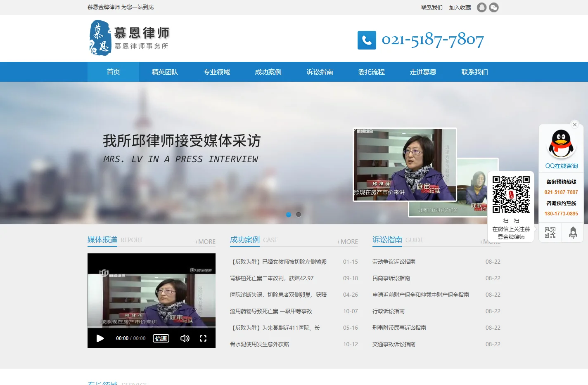Open 申请诉前财产保全和仲裁中财产保全指南
The width and height of the screenshot is (588, 385).
(421, 295)
